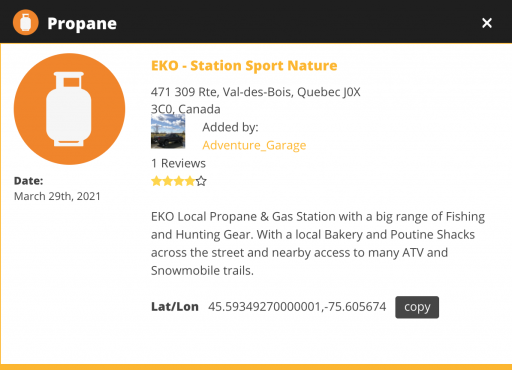Image resolution: width=512 pixels, height=370 pixels.
Task: Click the Added by label
Action: tap(230, 127)
